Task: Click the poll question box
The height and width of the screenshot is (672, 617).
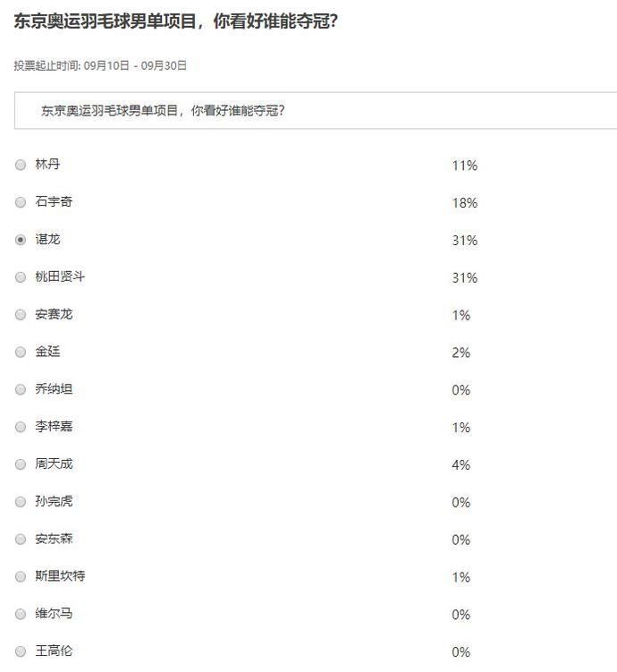Action: [315, 111]
